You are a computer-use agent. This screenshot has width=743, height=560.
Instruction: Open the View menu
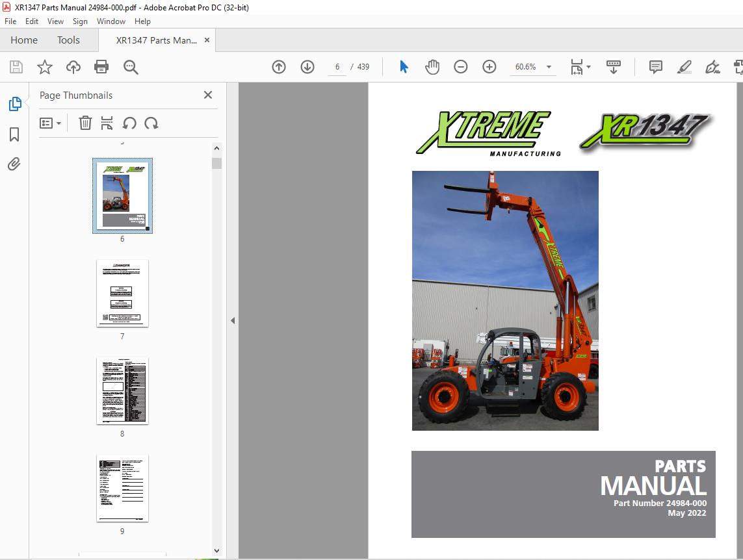[x=55, y=21]
